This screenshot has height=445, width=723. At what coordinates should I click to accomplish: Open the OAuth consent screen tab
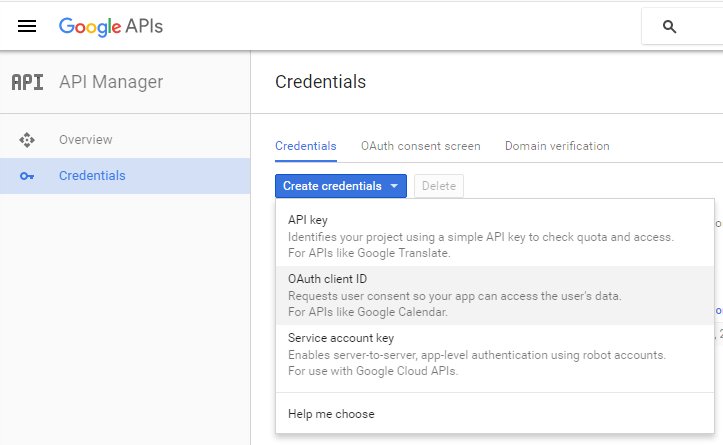420,146
